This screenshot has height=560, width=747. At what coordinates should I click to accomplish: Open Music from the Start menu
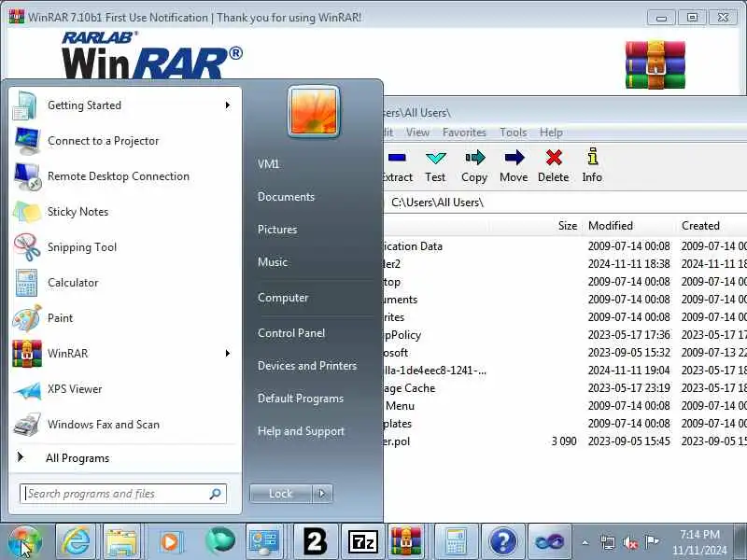[273, 262]
